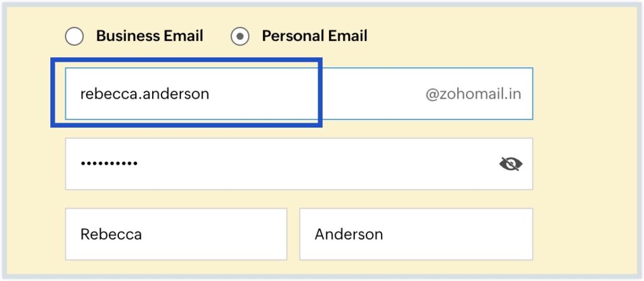Focus the first name input box
644x281 pixels.
[176, 234]
